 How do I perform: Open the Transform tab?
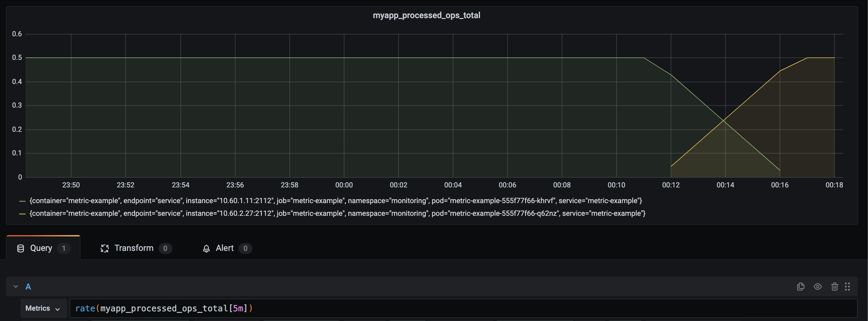pyautogui.click(x=136, y=248)
